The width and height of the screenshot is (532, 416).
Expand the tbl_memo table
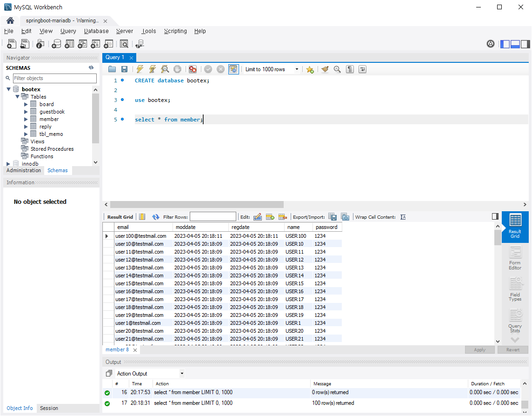tap(26, 134)
